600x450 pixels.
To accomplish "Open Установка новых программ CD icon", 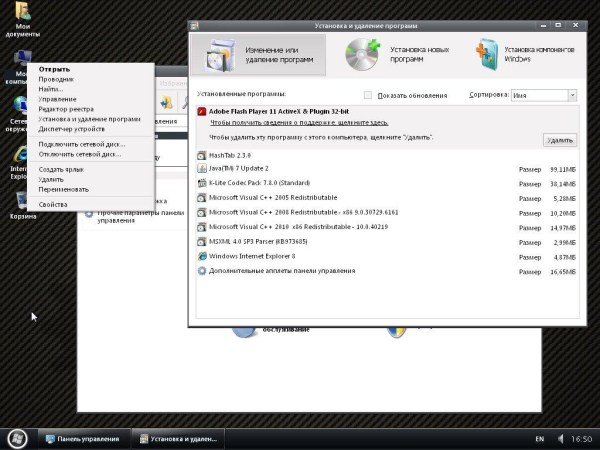I will (362, 54).
